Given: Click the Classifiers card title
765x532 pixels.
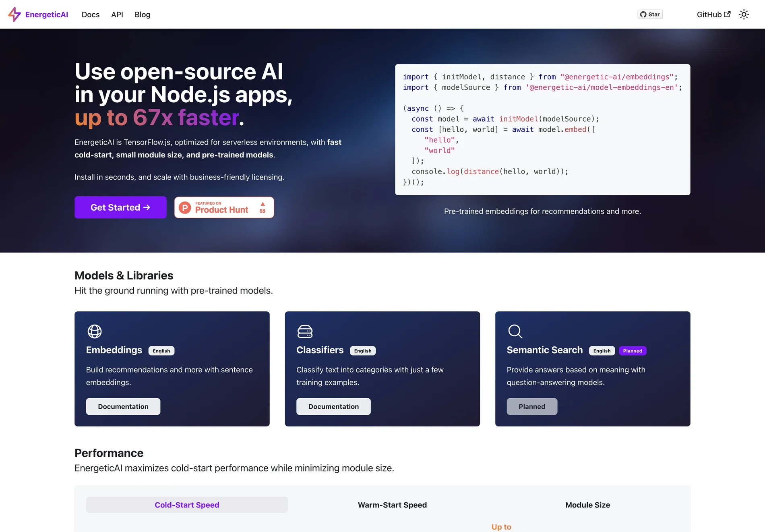Looking at the screenshot, I should pyautogui.click(x=320, y=350).
